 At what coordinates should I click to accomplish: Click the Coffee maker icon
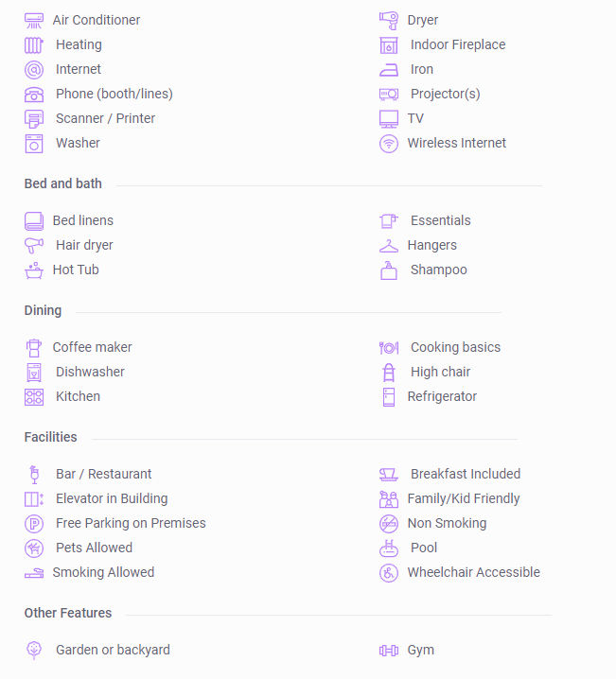coord(34,348)
